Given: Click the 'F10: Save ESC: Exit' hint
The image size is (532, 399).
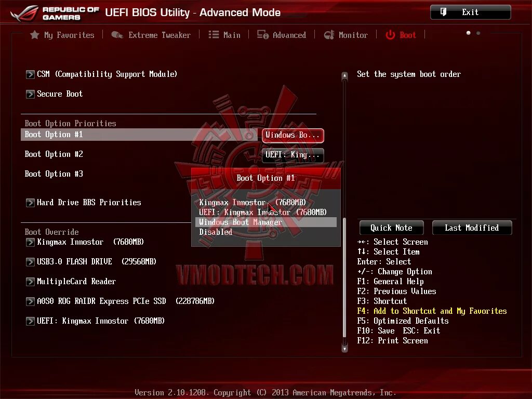Looking at the screenshot, I should tap(398, 331).
